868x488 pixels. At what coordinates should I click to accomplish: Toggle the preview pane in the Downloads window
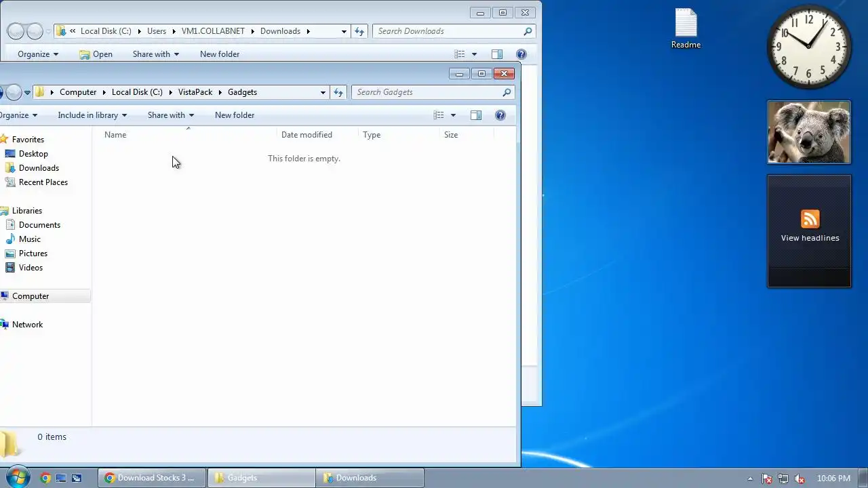(x=497, y=54)
